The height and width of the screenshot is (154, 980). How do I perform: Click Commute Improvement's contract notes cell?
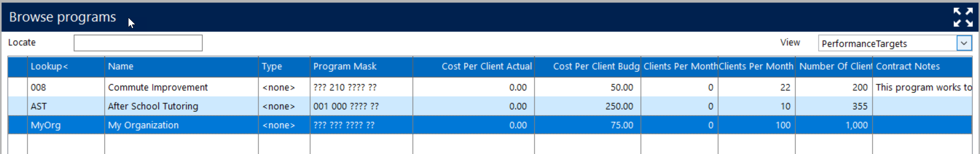click(922, 88)
